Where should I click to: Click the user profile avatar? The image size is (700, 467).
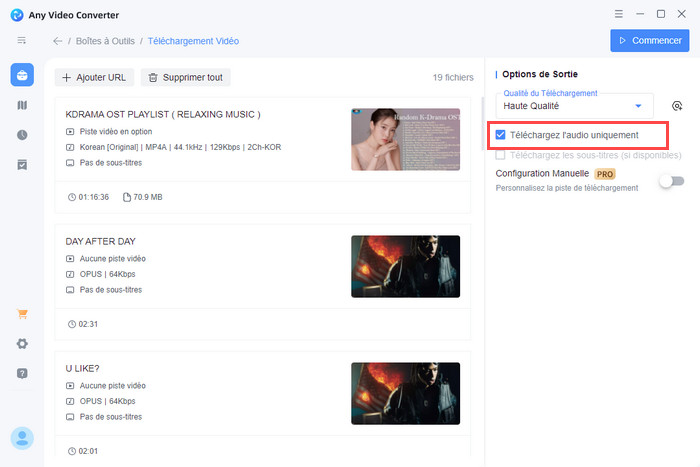coord(22,438)
